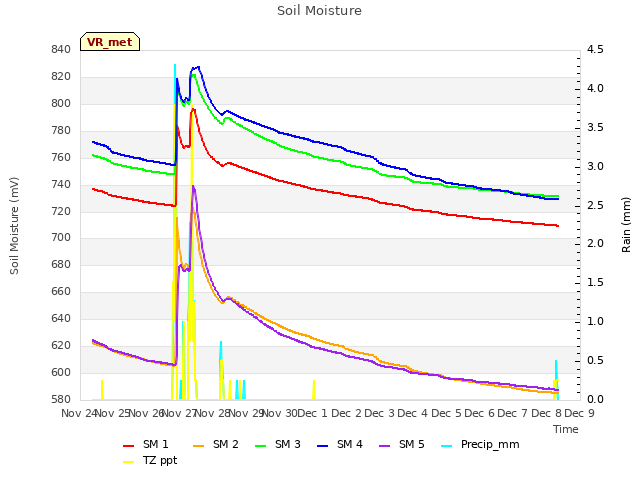The image size is (640, 480).
Task: Select the SM 3 legend label
Action: pos(287,444)
